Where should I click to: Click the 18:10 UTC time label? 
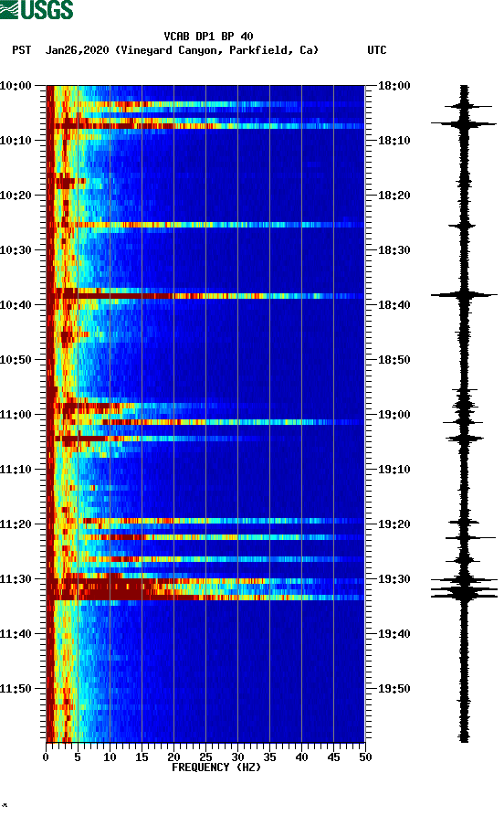click(x=394, y=141)
